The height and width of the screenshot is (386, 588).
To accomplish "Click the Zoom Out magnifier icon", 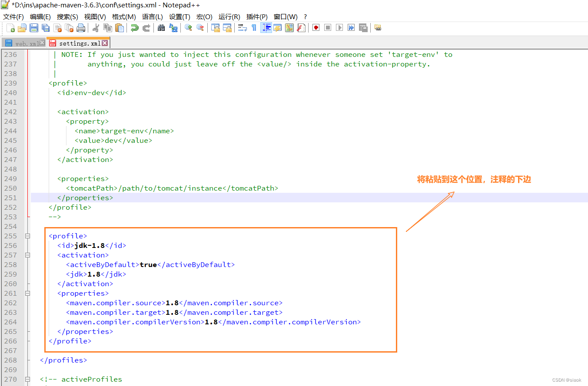I will [x=200, y=28].
